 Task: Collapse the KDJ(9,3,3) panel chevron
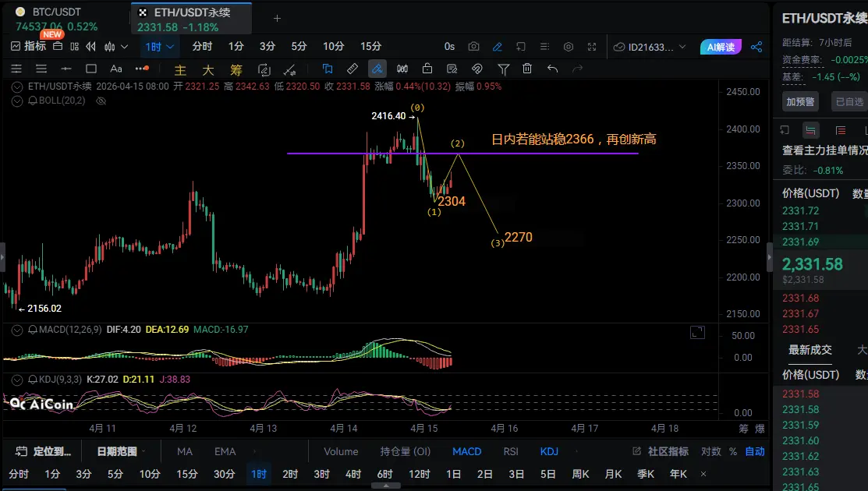click(17, 380)
